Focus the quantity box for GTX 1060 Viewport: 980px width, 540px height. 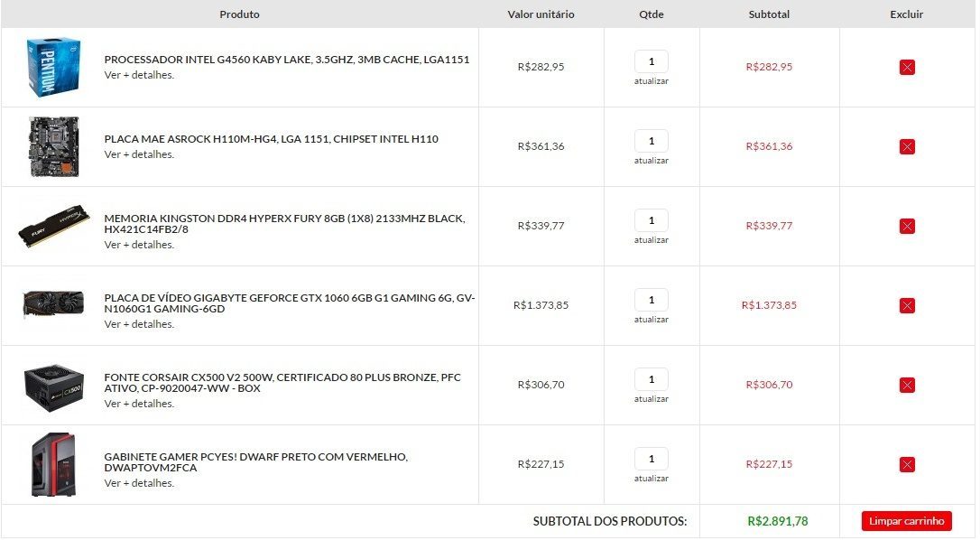pos(652,300)
